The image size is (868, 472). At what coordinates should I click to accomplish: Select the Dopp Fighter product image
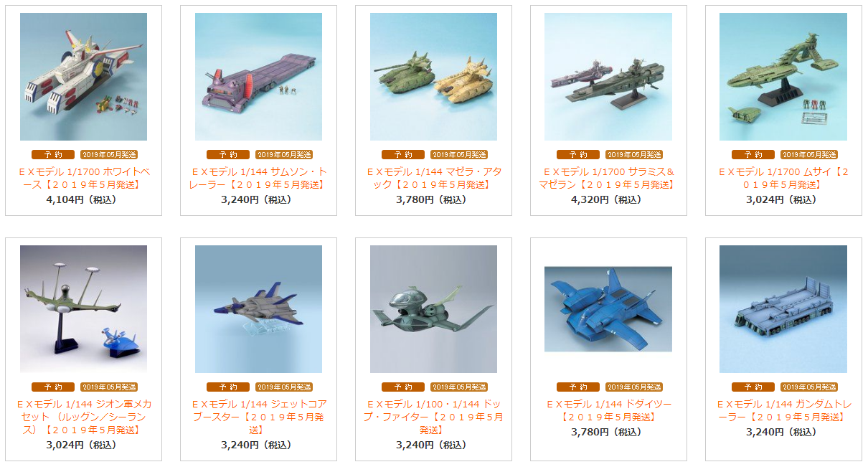pos(433,309)
